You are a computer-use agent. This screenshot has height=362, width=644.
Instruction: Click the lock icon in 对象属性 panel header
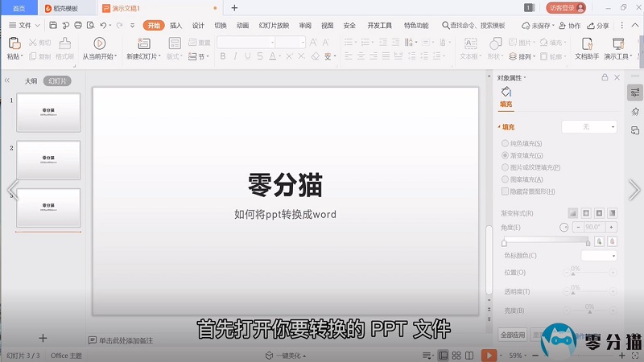[x=605, y=78]
